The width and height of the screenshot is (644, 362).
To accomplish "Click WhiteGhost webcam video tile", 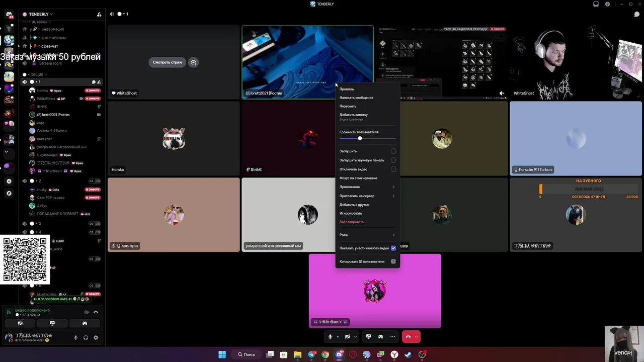I will click(x=576, y=62).
